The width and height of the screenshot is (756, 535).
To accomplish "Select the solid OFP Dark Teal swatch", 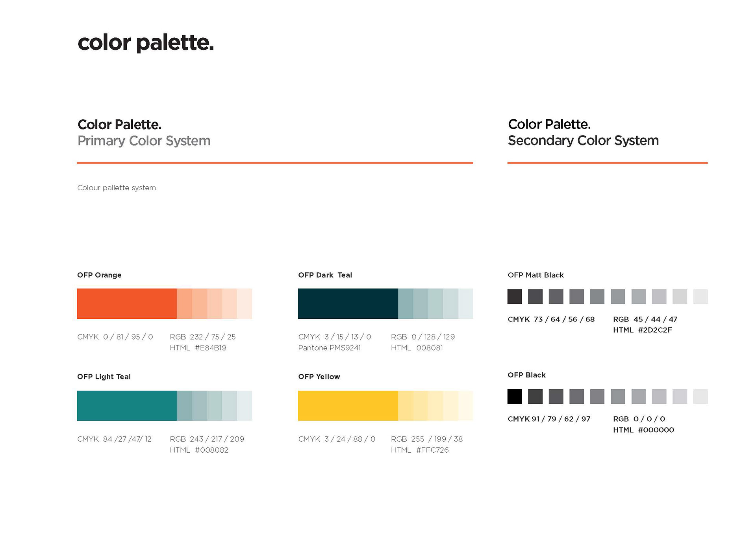I will (348, 303).
